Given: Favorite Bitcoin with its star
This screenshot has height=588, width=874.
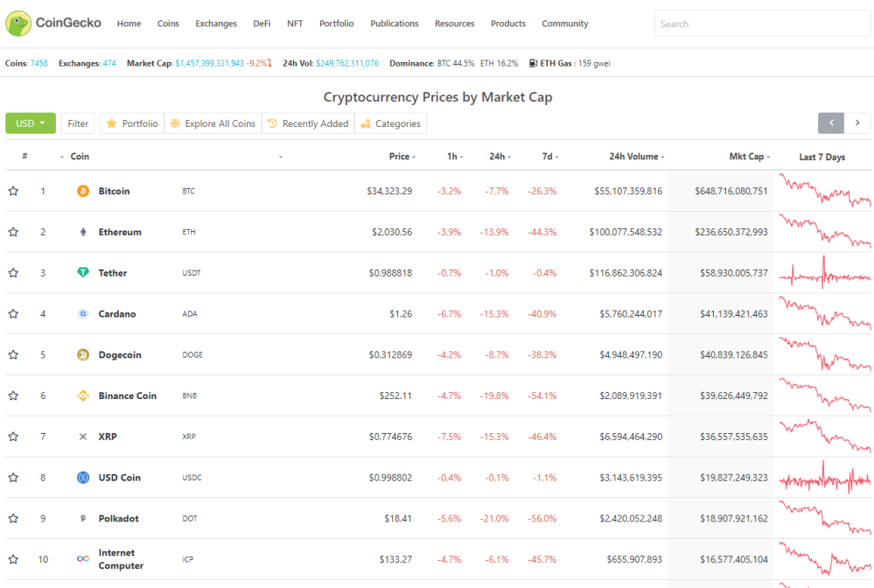Looking at the screenshot, I should click(x=13, y=191).
